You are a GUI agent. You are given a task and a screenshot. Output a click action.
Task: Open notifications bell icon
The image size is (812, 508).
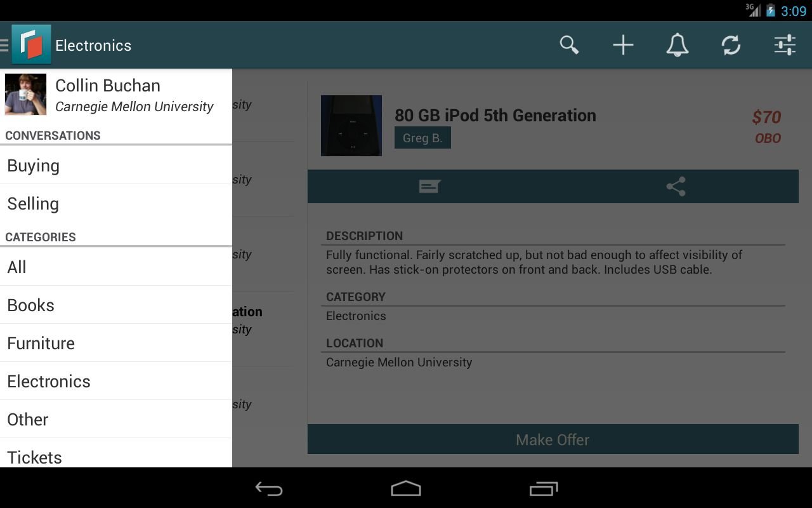677,45
